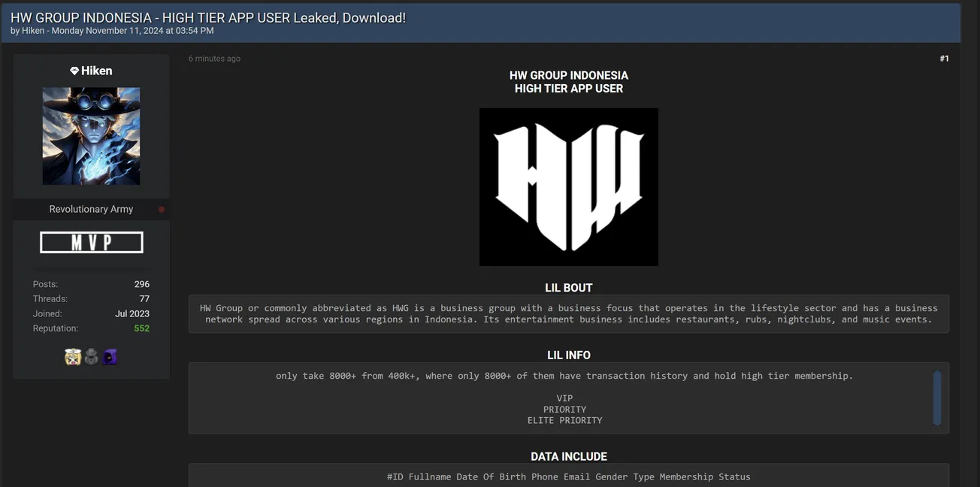
Task: Click the Revolutionary Army group label
Action: click(x=90, y=209)
